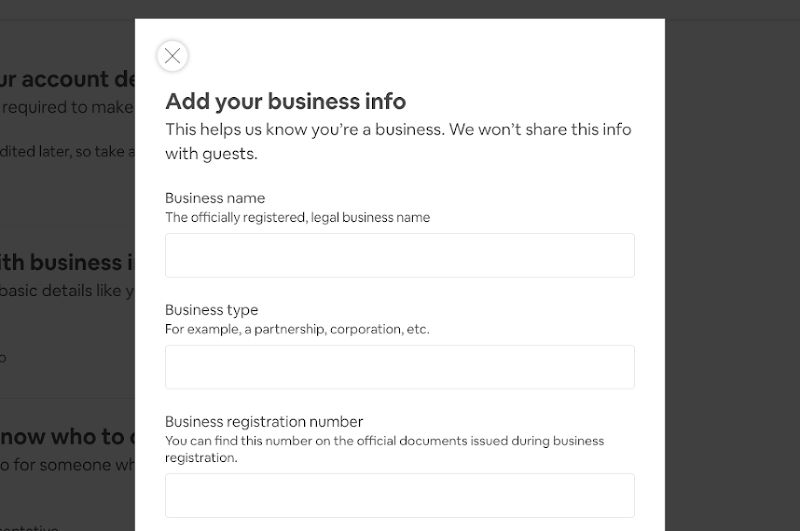Focus the Business type text box
800x531 pixels.
[x=399, y=367]
